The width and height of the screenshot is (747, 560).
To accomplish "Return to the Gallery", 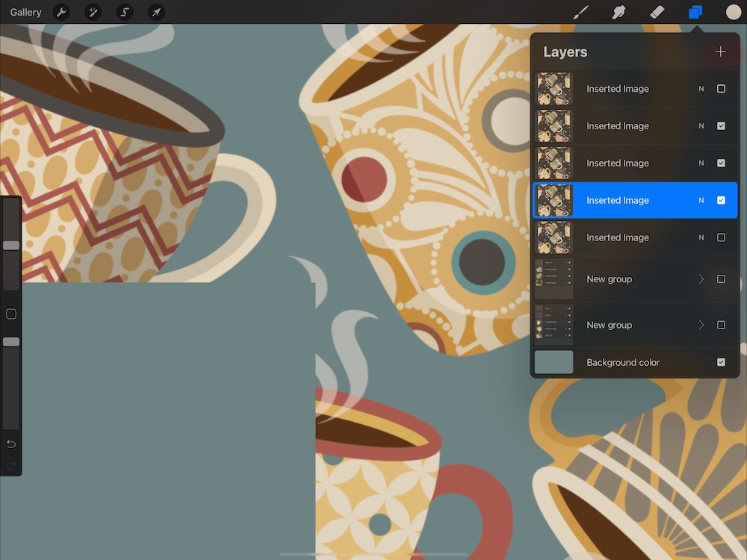I will 26,12.
